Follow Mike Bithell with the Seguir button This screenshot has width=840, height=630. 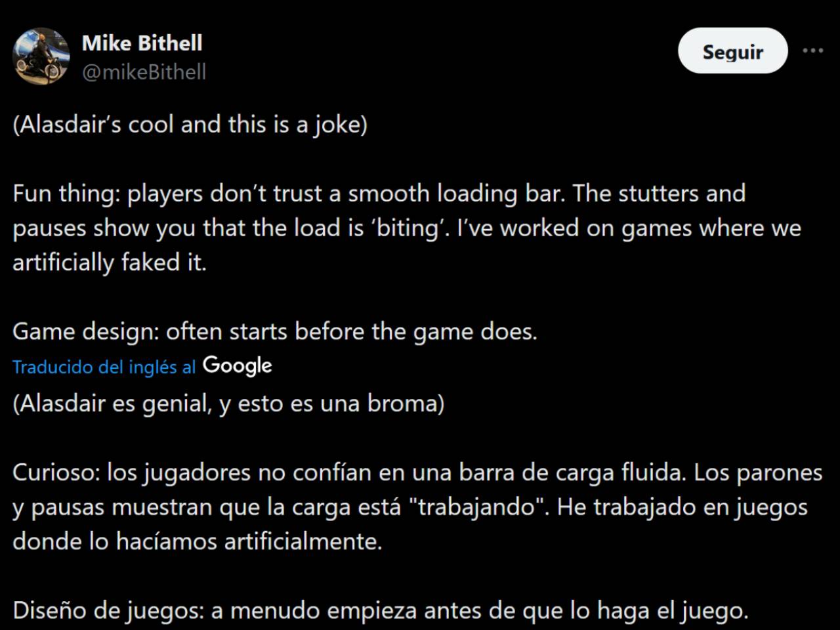click(x=732, y=51)
